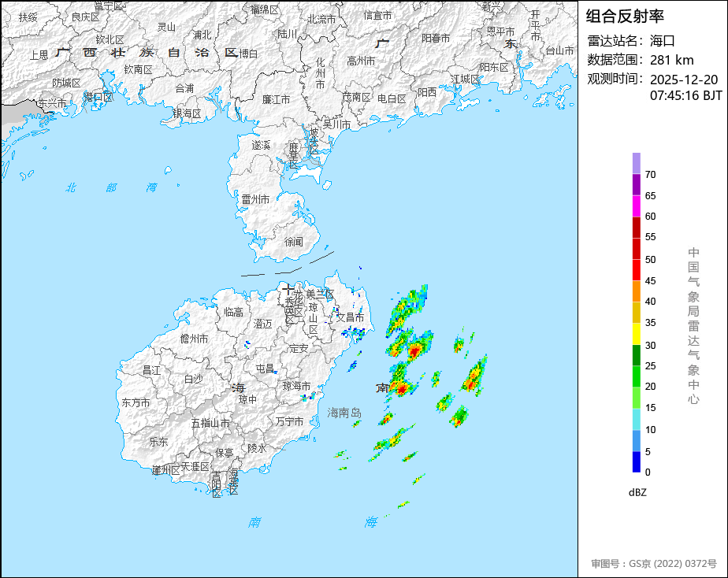Click the 东兴市 map label
This screenshot has width=728, height=578.
pyautogui.click(x=51, y=103)
